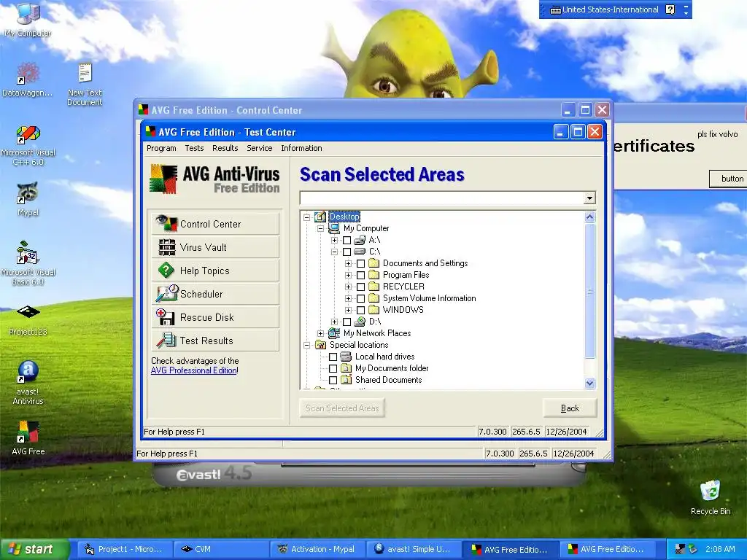
Task: Open Help Topics
Action: pos(215,271)
